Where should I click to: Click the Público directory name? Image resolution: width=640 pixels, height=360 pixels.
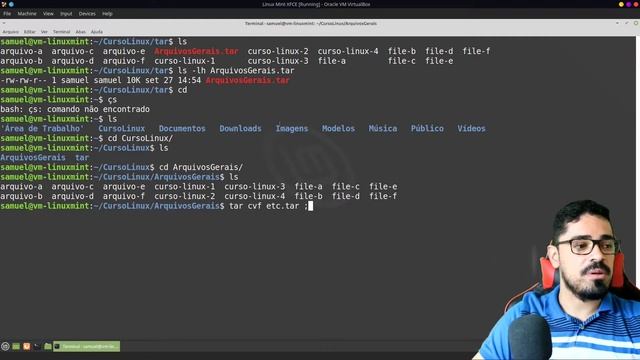pyautogui.click(x=427, y=129)
